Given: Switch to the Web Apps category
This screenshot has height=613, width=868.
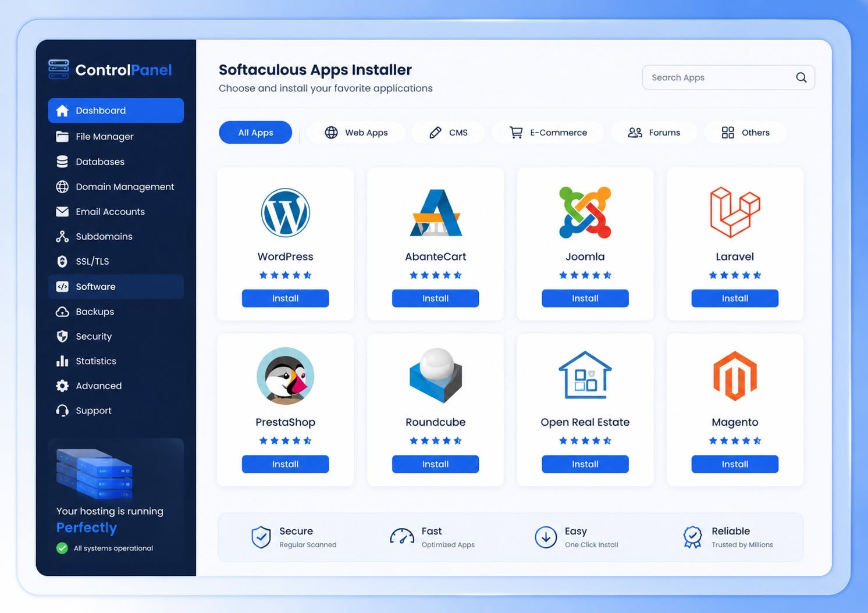Looking at the screenshot, I should [356, 133].
